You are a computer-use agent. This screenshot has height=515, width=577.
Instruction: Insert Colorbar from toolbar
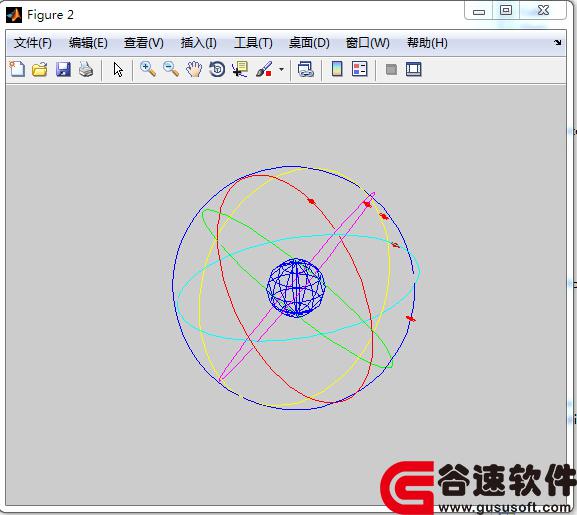(x=337, y=69)
